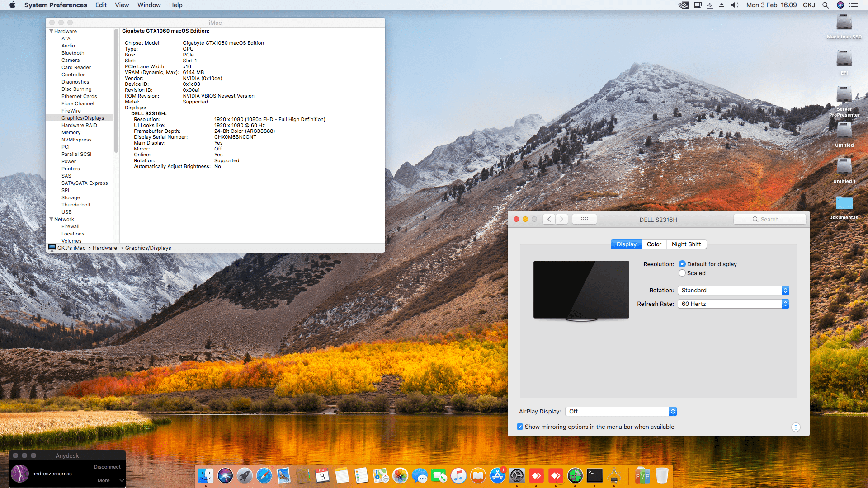Click the sidebar scrollbar in iMac window
Viewport: 868px width, 488px height.
[116, 90]
